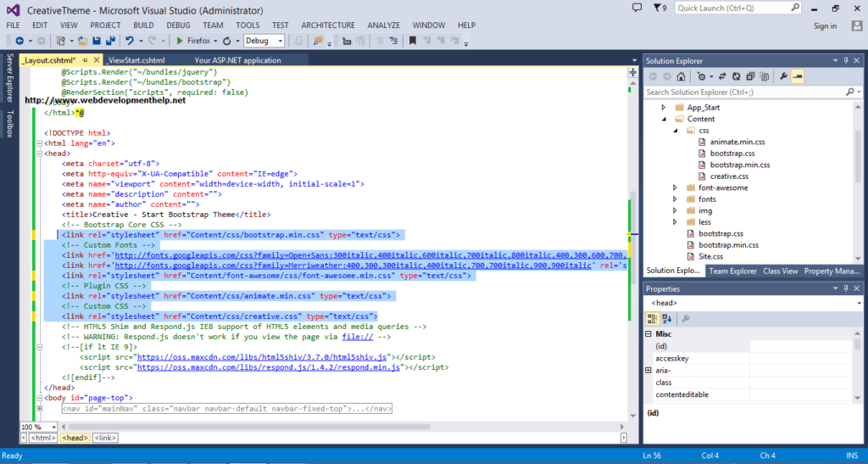
Task: Click the Home icon in Solution Explorer
Action: coord(681,76)
